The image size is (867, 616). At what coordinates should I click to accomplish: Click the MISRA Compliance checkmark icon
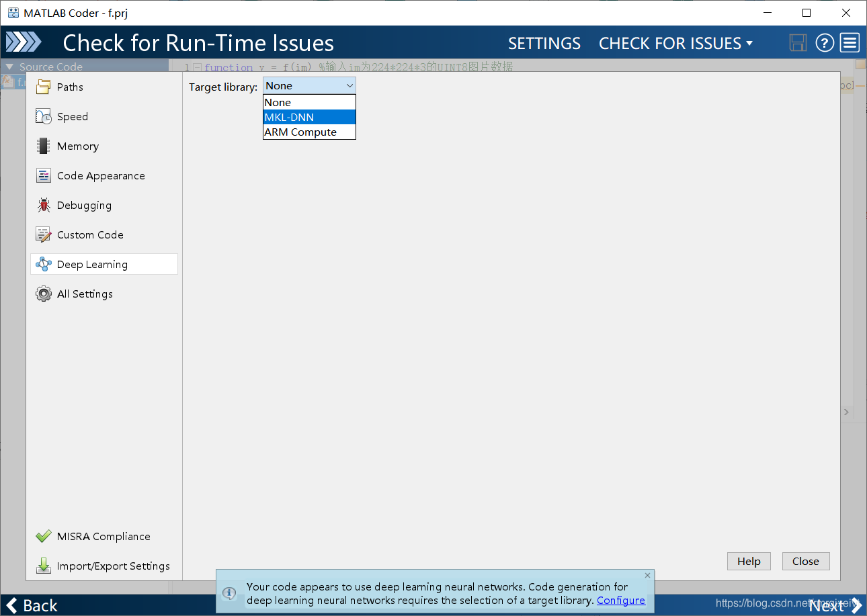click(44, 536)
